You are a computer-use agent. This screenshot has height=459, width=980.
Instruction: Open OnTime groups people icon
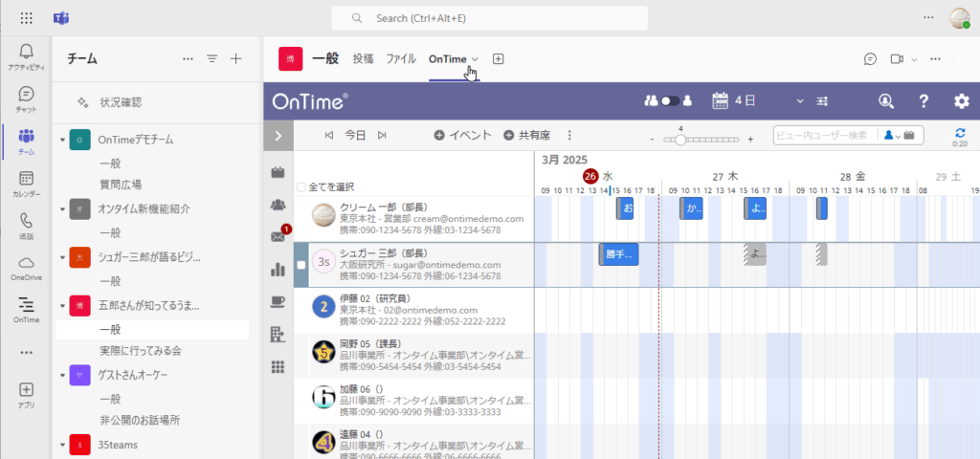(x=278, y=205)
